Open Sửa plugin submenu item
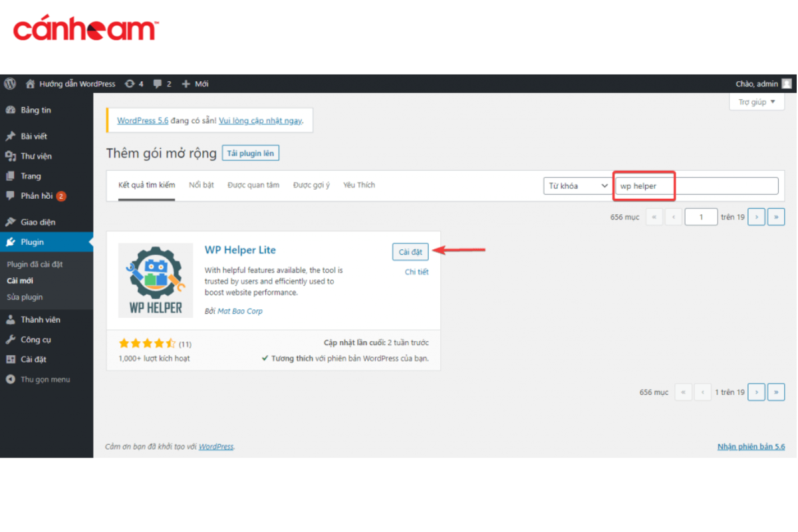Image resolution: width=798 pixels, height=532 pixels. coord(25,297)
